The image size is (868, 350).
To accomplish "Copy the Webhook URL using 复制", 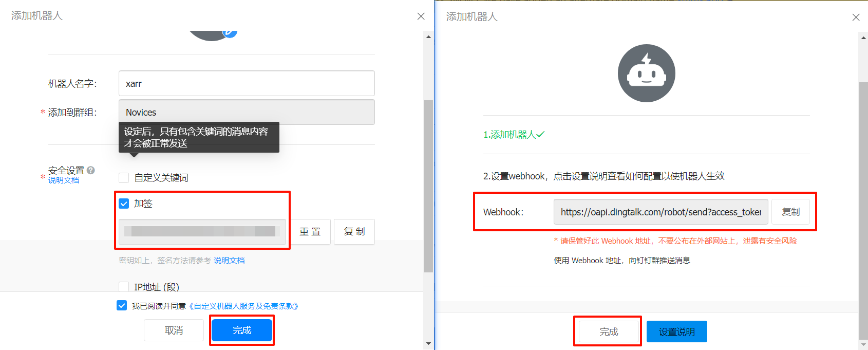I will tap(790, 212).
